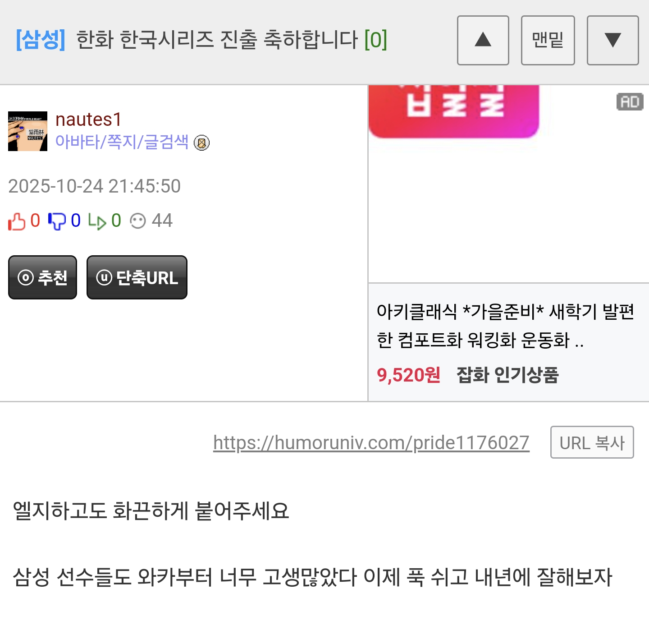Open the humoruniv.com/pride1176027 link
The height and width of the screenshot is (644, 649).
pos(371,443)
